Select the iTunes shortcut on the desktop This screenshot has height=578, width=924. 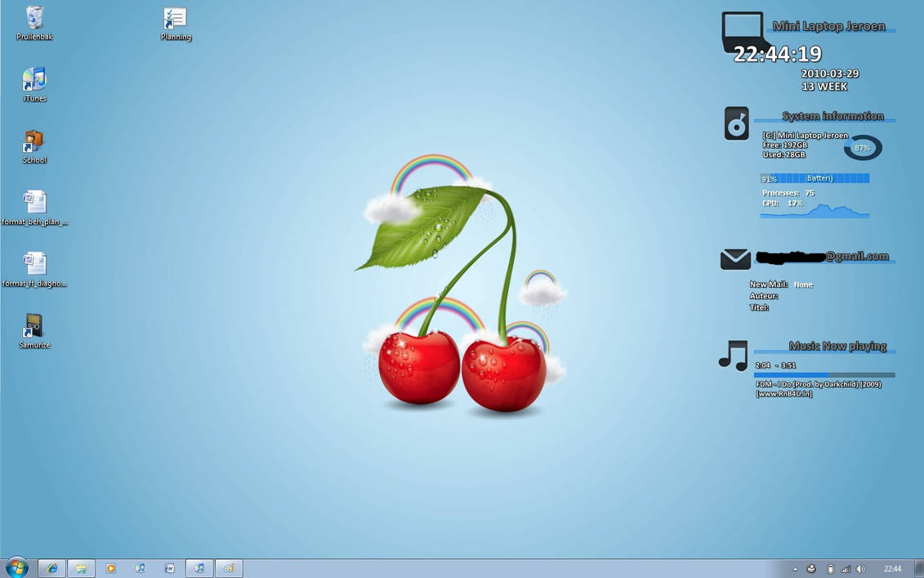click(35, 85)
